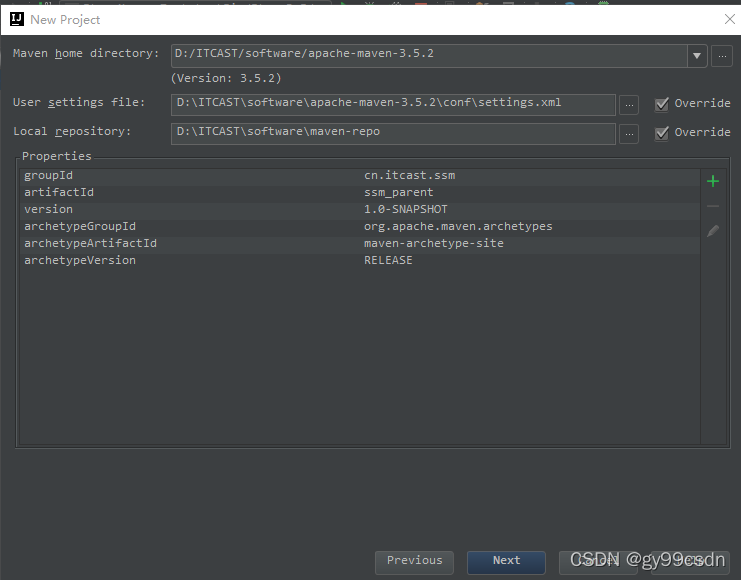Browse for local repository folder
741x580 pixels.
[629, 134]
